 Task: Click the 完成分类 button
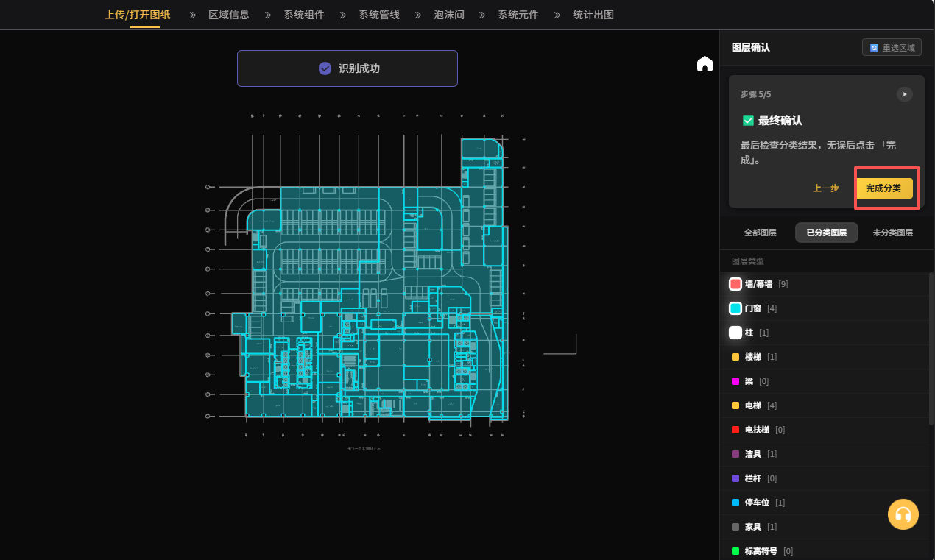883,188
